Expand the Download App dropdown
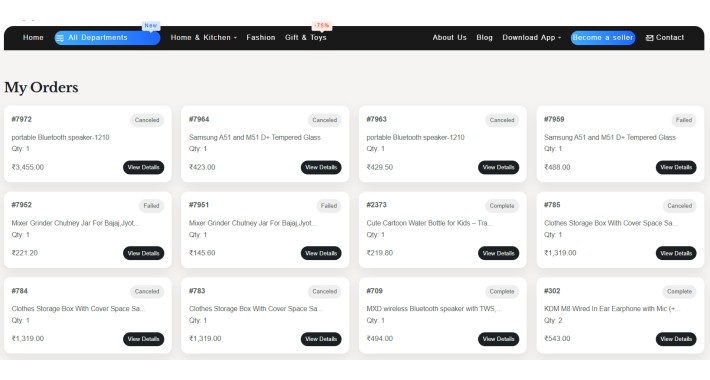The width and height of the screenshot is (710, 380). pyautogui.click(x=532, y=38)
